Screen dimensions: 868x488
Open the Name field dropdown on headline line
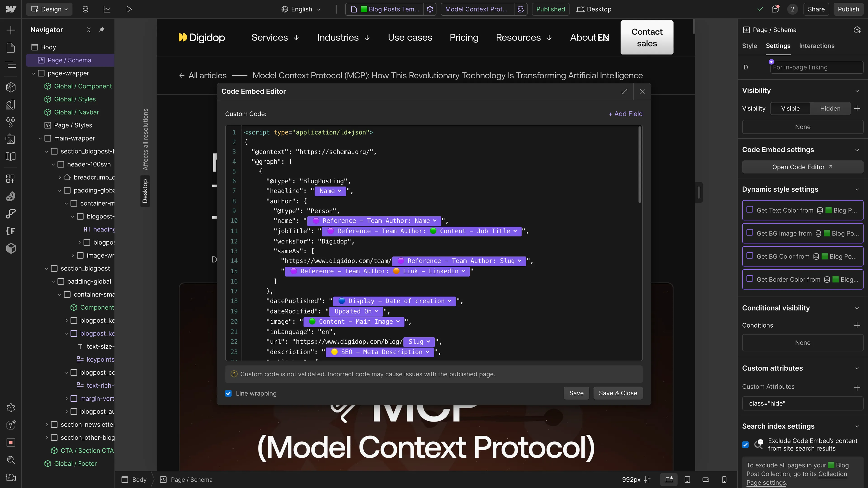pos(330,191)
